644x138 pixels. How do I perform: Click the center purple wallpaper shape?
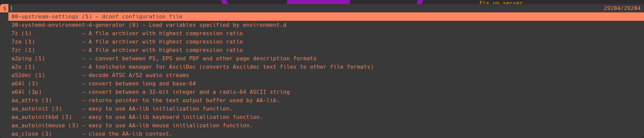[x=318, y=2]
